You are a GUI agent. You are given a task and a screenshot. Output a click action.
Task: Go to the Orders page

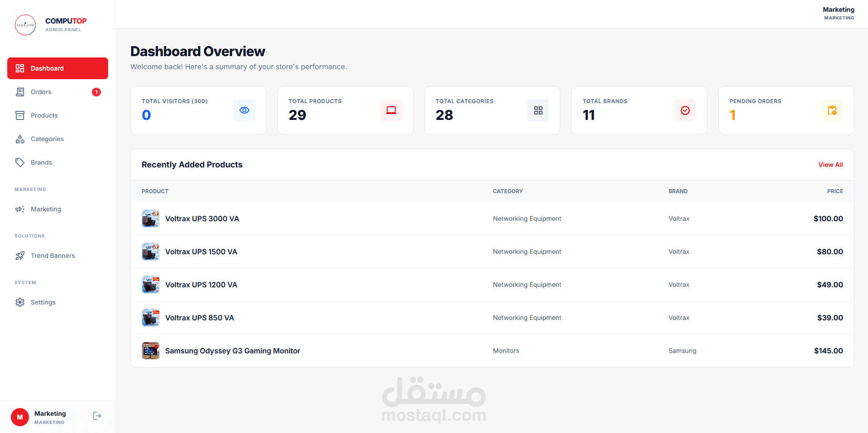point(57,92)
